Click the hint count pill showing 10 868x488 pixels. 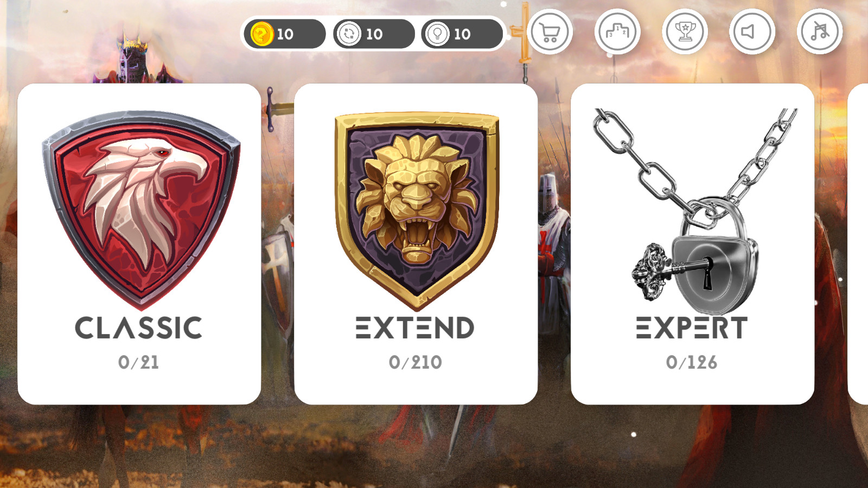point(462,34)
